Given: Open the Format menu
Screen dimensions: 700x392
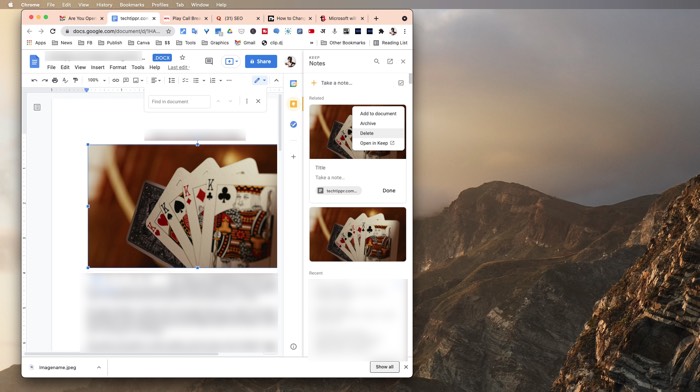Looking at the screenshot, I should coord(118,67).
